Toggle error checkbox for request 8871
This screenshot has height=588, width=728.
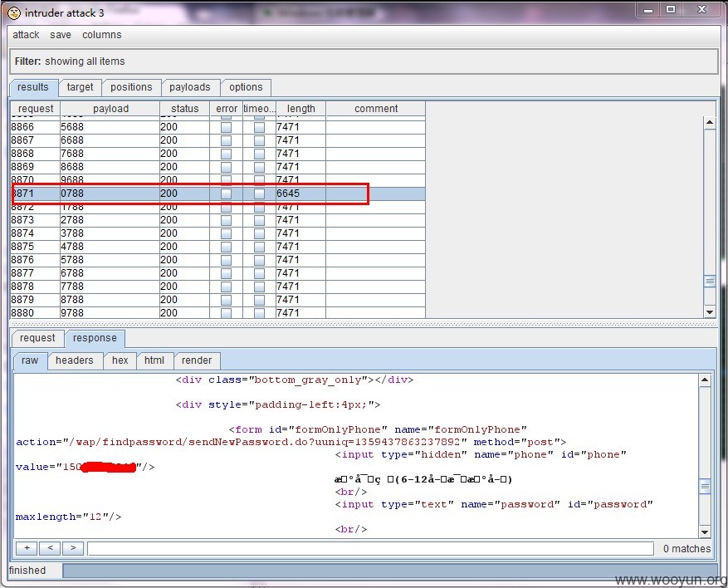click(x=226, y=194)
